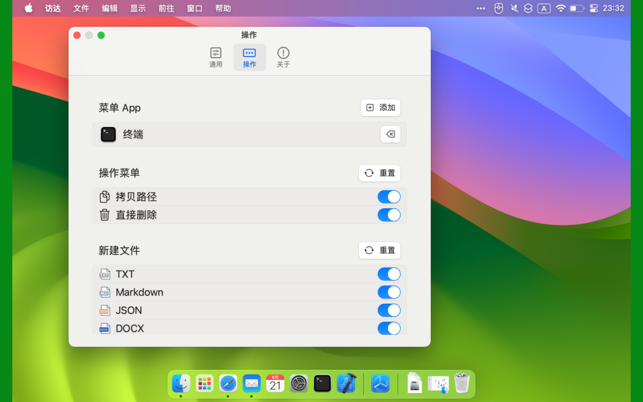The height and width of the screenshot is (402, 643).
Task: Switch to the 通用 tab
Action: [216, 57]
